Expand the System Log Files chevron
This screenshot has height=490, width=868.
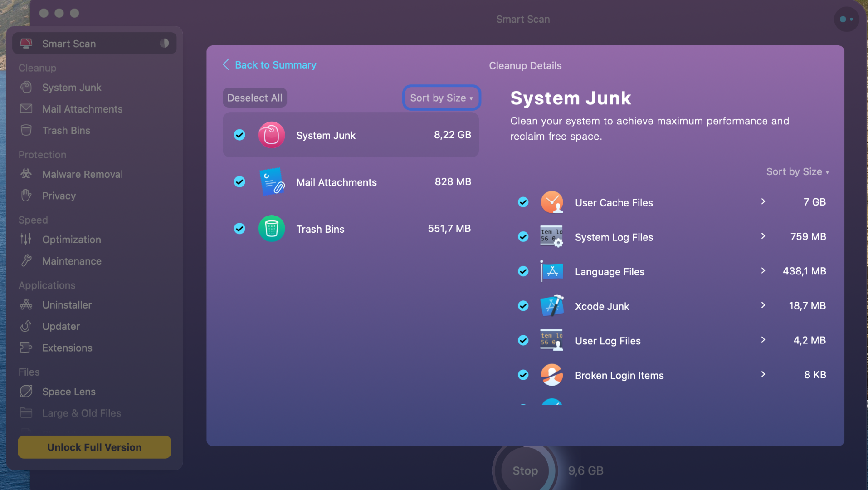pyautogui.click(x=763, y=236)
